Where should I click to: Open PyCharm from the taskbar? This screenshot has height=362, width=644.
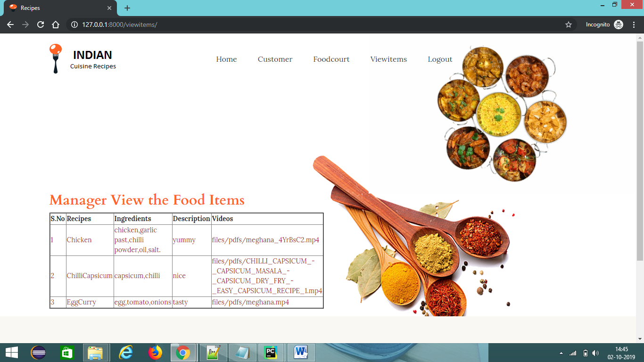(271, 353)
